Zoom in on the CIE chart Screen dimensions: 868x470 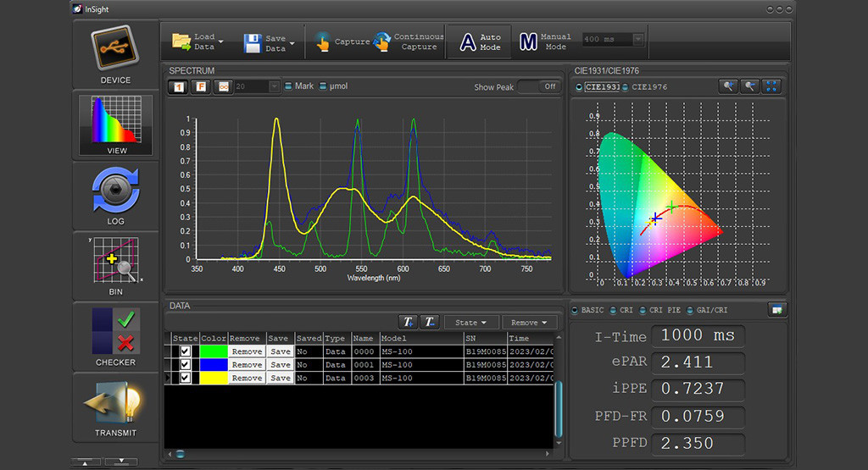[728, 86]
